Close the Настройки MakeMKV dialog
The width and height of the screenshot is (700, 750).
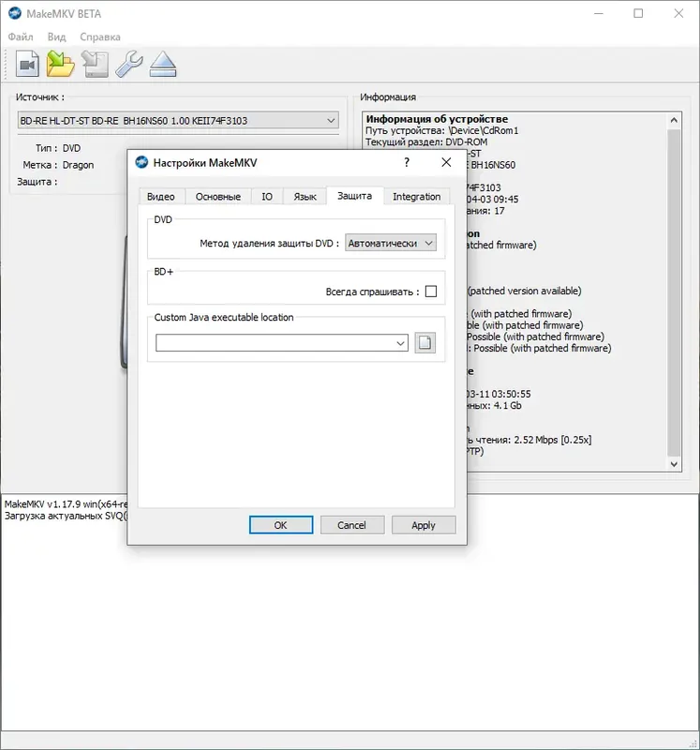pos(446,162)
